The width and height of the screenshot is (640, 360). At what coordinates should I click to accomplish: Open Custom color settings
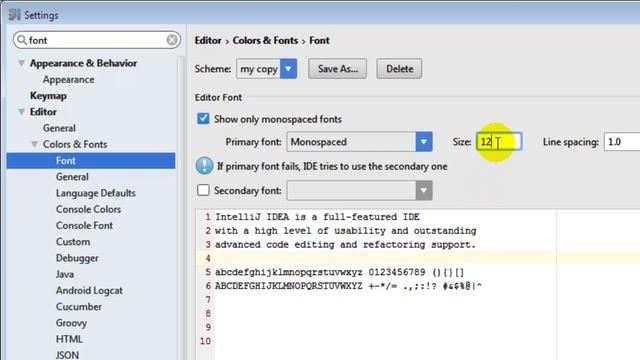coord(73,242)
